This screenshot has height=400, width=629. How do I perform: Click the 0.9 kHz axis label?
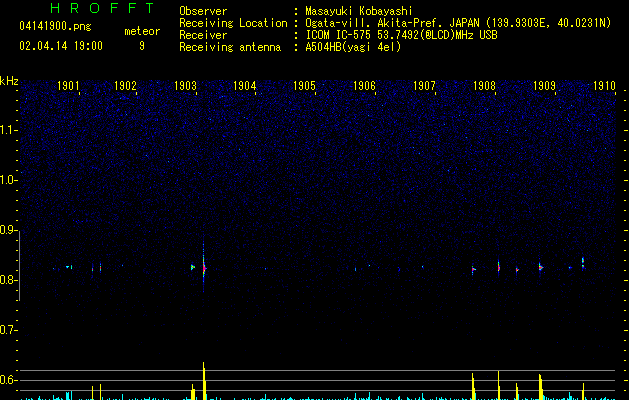click(x=8, y=230)
